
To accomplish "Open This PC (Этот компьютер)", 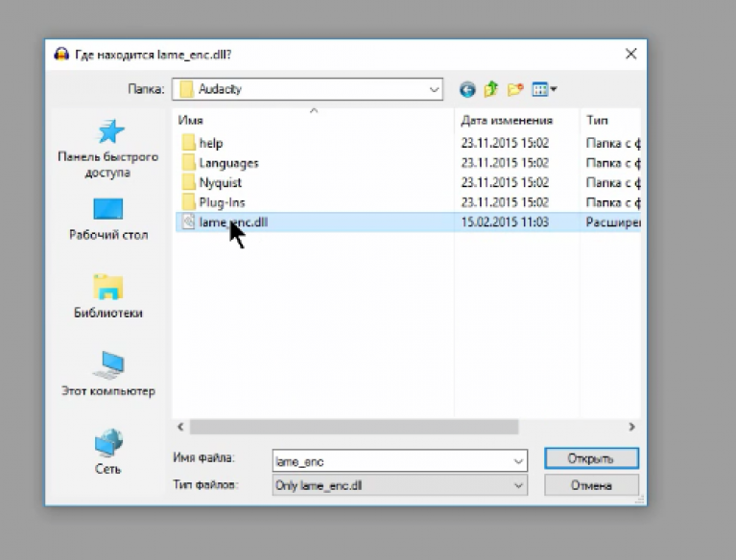I will pos(108,374).
